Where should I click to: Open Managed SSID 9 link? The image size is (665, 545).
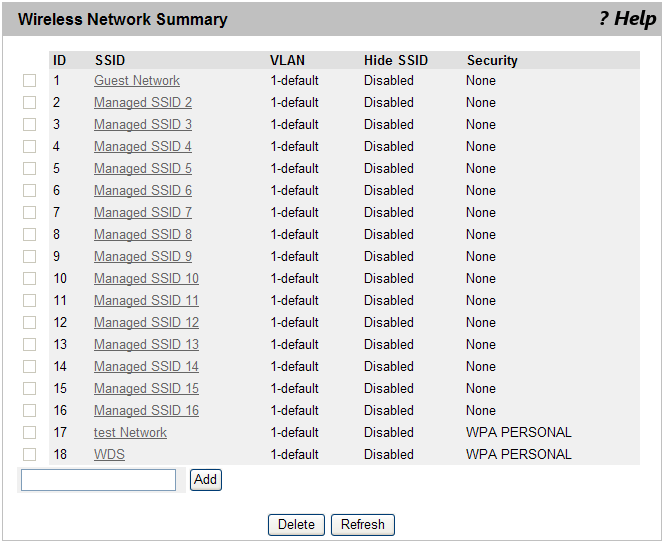click(143, 257)
